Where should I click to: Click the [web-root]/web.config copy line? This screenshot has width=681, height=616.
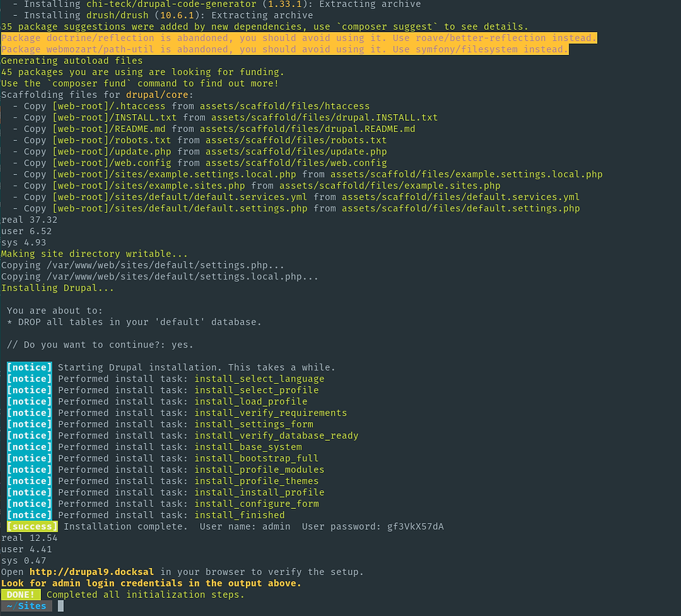200,163
